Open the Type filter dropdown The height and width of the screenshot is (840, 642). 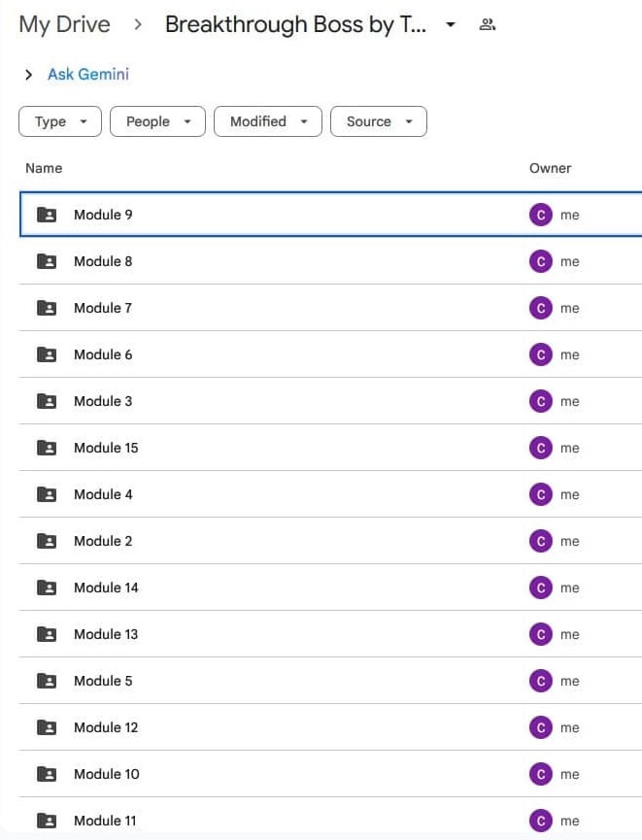60,121
